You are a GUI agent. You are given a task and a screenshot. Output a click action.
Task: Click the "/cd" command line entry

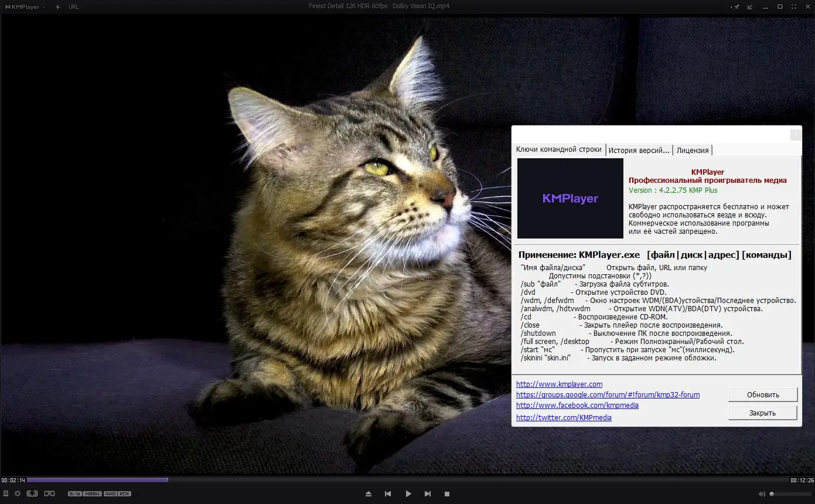[x=594, y=317]
